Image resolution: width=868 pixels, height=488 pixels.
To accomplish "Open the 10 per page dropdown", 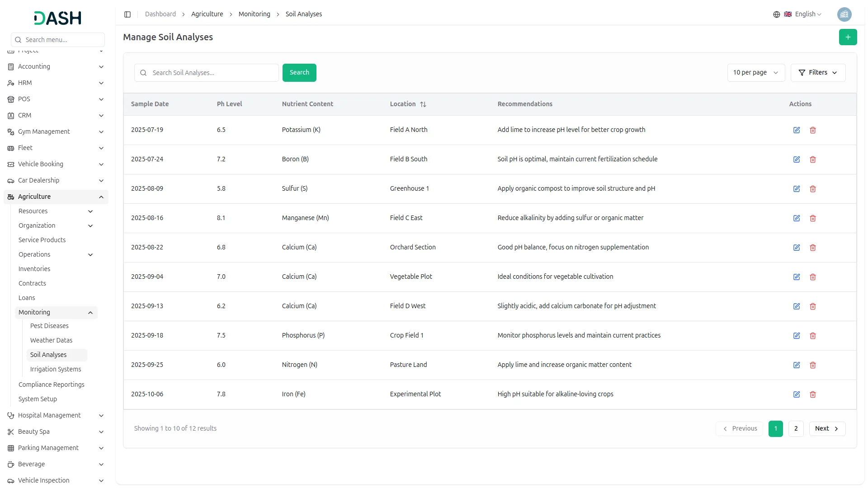I will point(755,73).
